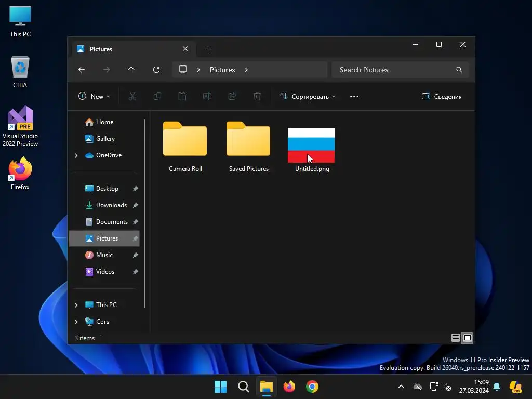
Task: Click the muted volume tray icon
Action: [447, 387]
